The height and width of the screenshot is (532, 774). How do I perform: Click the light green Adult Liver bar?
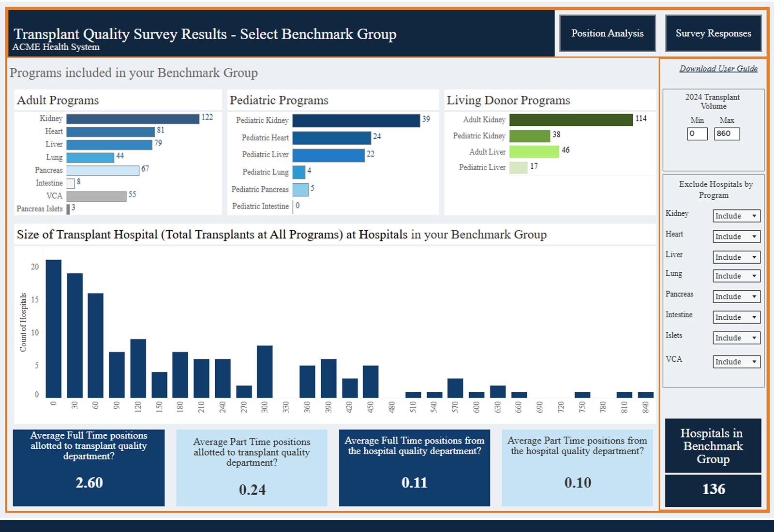534,151
